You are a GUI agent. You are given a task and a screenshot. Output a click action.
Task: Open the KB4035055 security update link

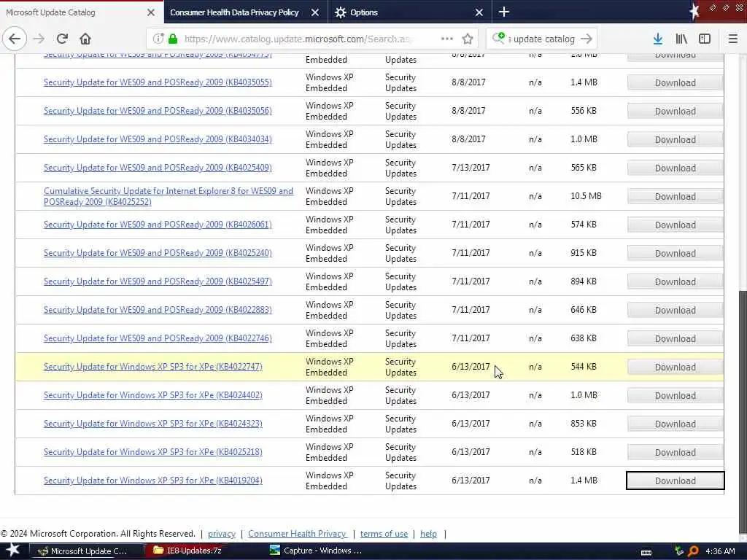pyautogui.click(x=158, y=82)
